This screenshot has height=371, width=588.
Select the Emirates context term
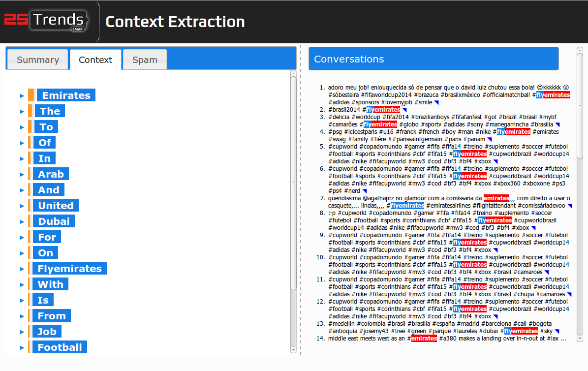point(66,95)
